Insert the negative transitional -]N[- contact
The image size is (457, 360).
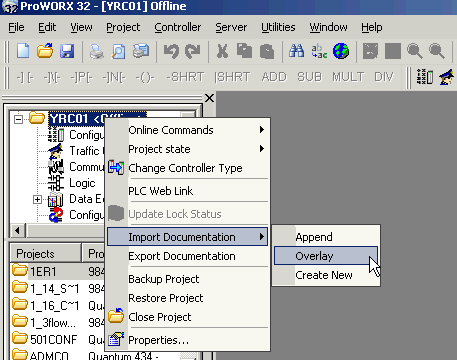[x=114, y=77]
